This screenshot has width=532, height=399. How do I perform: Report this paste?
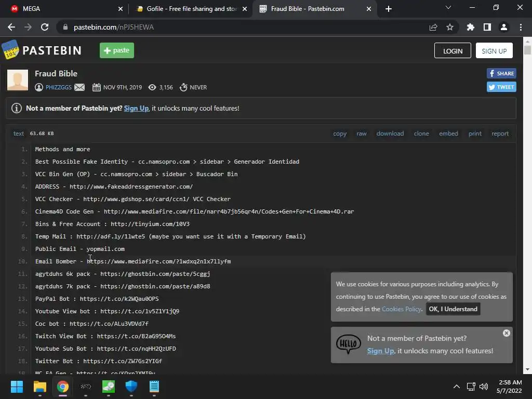[x=500, y=134]
